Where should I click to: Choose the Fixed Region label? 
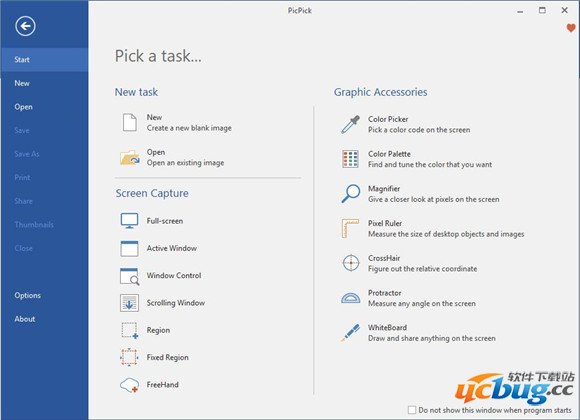pos(168,358)
